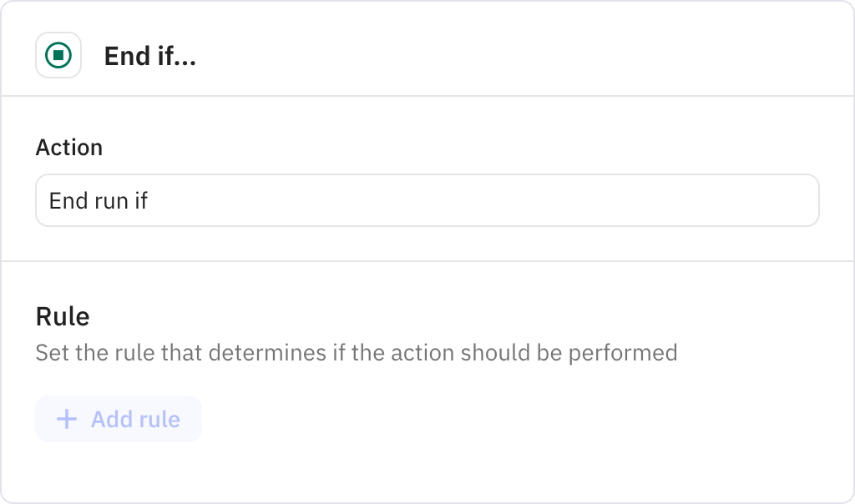Image resolution: width=855 pixels, height=504 pixels.
Task: Expand the Action selector box
Action: [x=427, y=200]
